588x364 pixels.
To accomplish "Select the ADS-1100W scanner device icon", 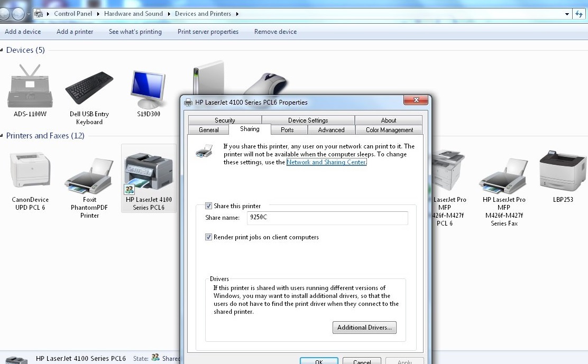I will point(30,87).
